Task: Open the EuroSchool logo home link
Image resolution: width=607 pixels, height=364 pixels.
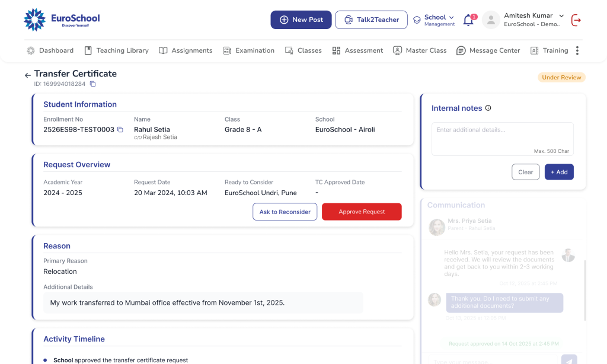Action: (62, 20)
